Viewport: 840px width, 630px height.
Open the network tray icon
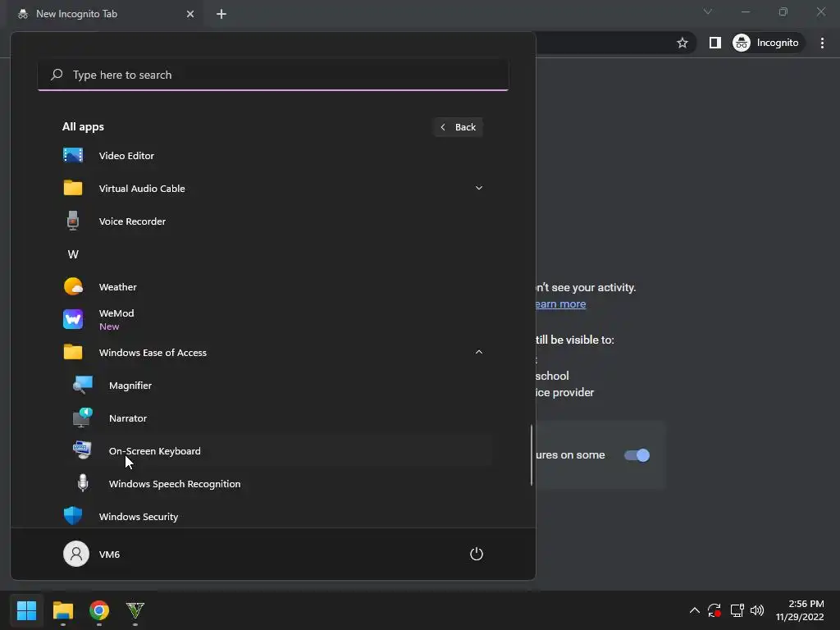tap(737, 610)
